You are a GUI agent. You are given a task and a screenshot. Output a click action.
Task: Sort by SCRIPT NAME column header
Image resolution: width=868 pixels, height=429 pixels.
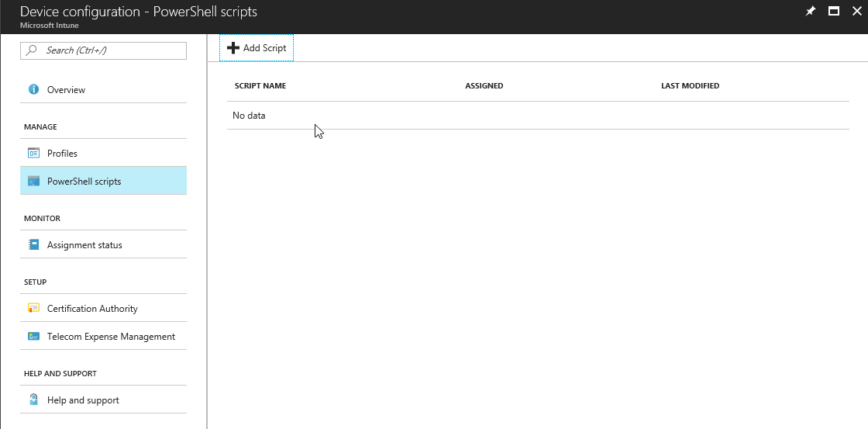[260, 86]
